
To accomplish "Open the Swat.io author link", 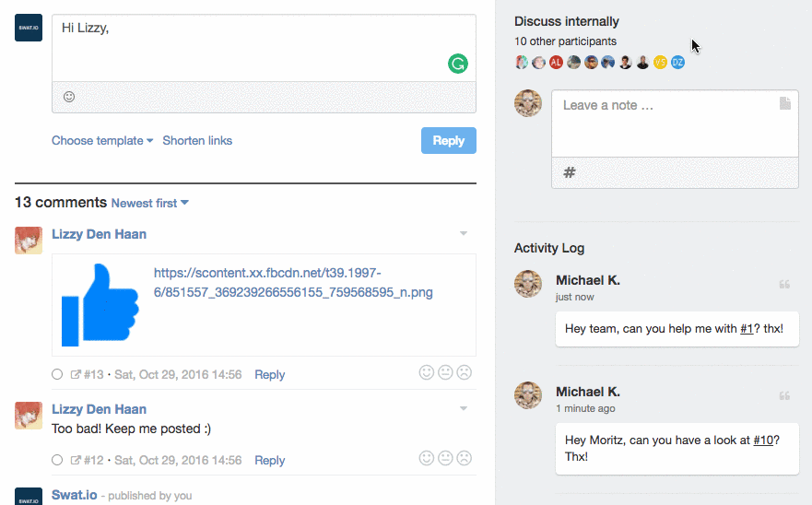I will coord(74,495).
